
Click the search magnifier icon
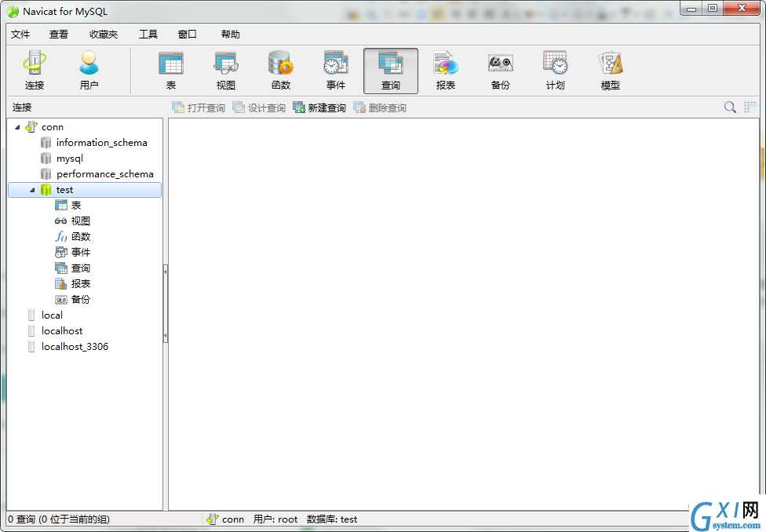coord(730,107)
